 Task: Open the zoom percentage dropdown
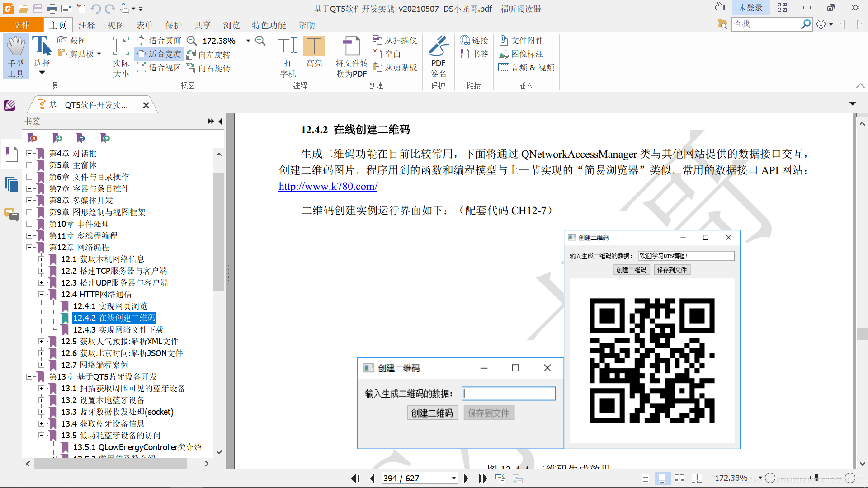248,41
